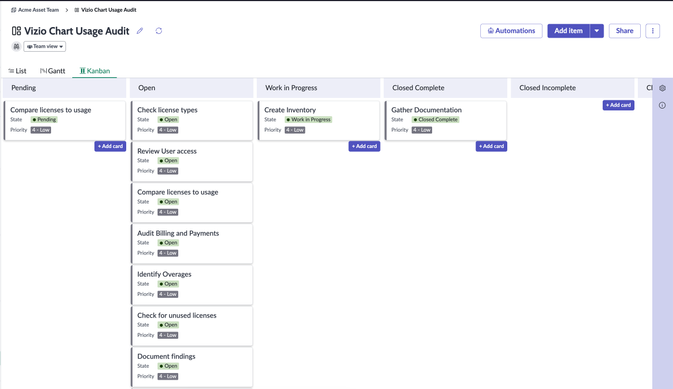Go to Acme Asset Team breadcrumb
The width and height of the screenshot is (673, 389).
point(35,10)
